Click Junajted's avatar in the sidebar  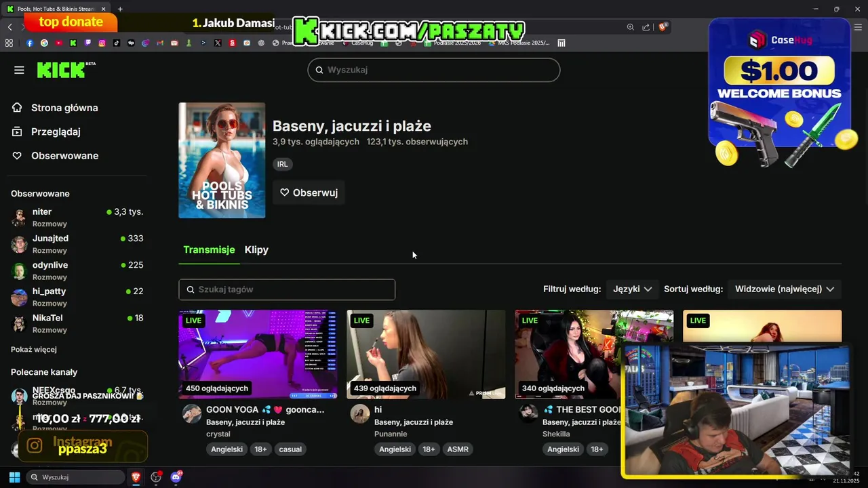(19, 244)
